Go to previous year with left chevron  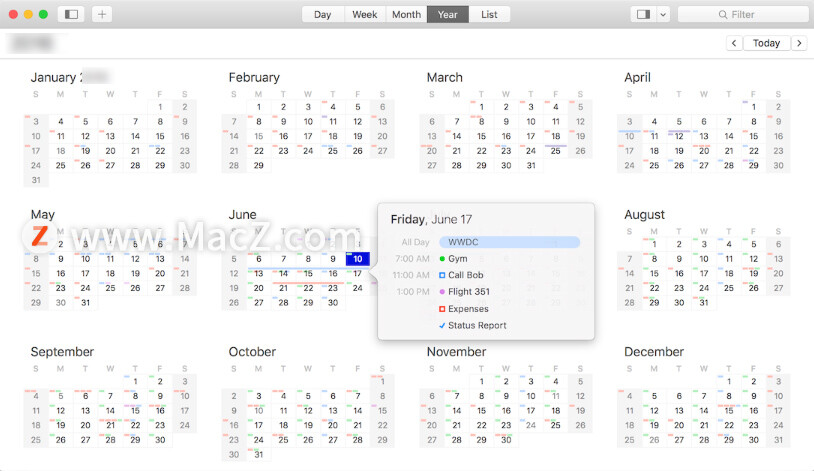734,43
